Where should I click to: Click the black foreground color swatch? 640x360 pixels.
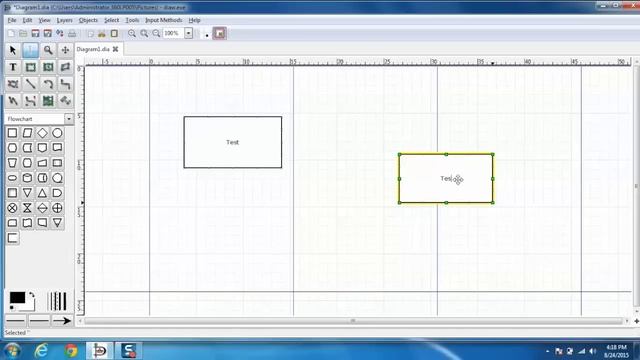(x=17, y=298)
